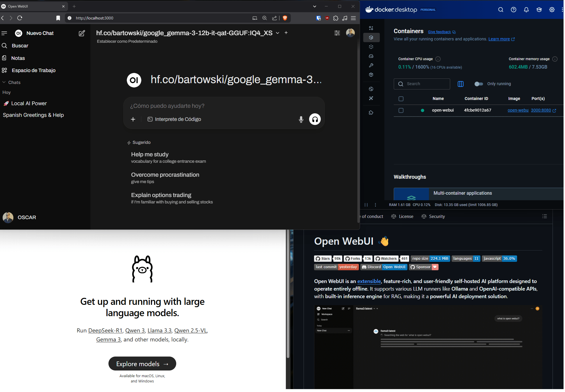This screenshot has width=565, height=392.
Task: Open the 3000:8080 port link
Action: [x=541, y=110]
